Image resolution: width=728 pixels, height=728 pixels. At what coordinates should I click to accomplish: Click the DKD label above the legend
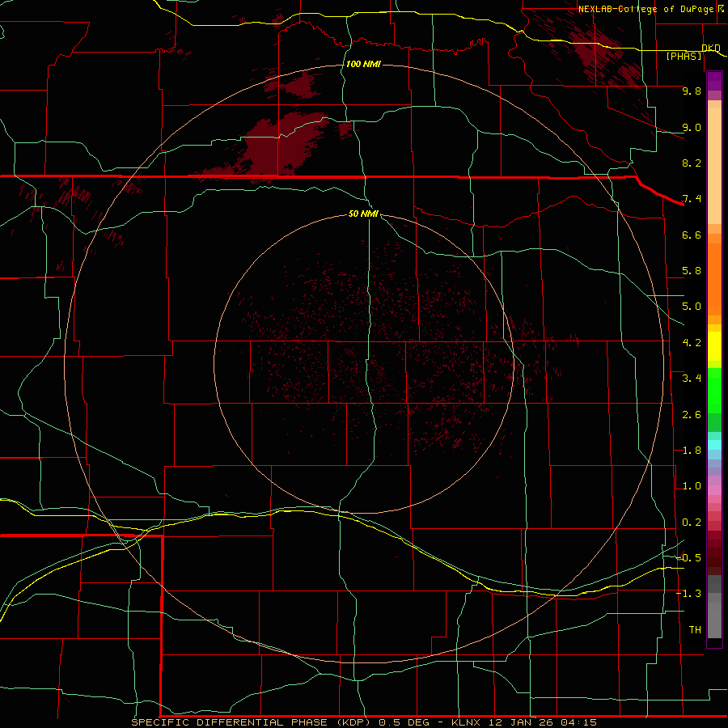tap(711, 49)
